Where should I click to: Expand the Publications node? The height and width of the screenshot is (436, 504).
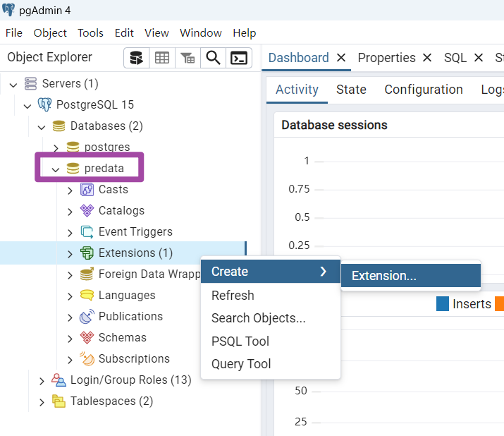coord(70,317)
